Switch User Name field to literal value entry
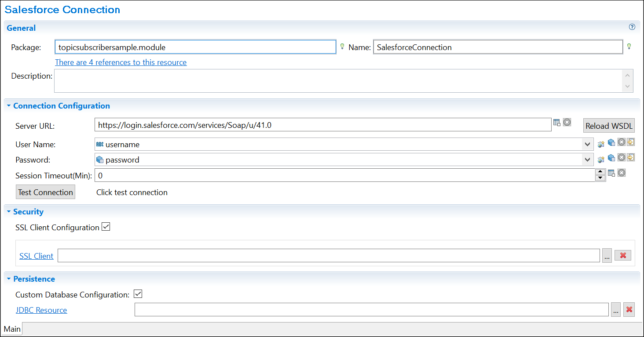The image size is (644, 337). point(631,142)
